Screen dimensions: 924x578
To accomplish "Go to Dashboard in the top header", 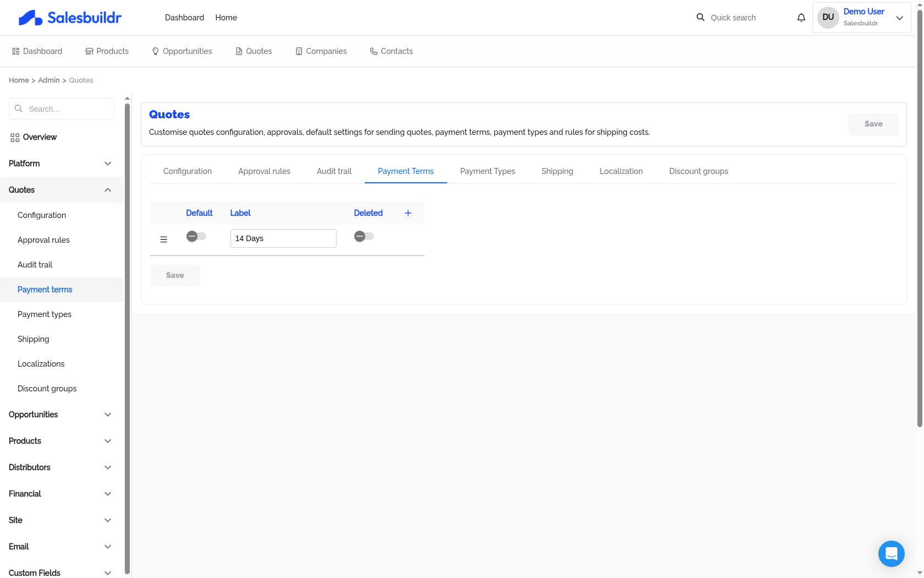I will [184, 18].
